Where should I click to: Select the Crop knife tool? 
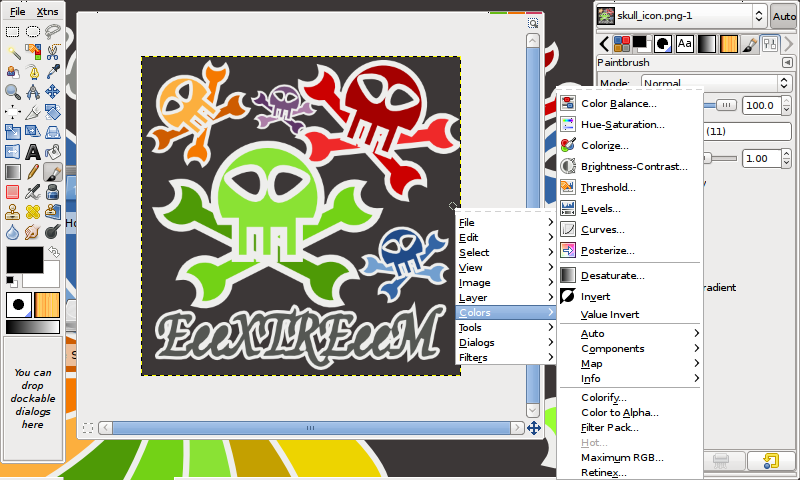[x=33, y=112]
